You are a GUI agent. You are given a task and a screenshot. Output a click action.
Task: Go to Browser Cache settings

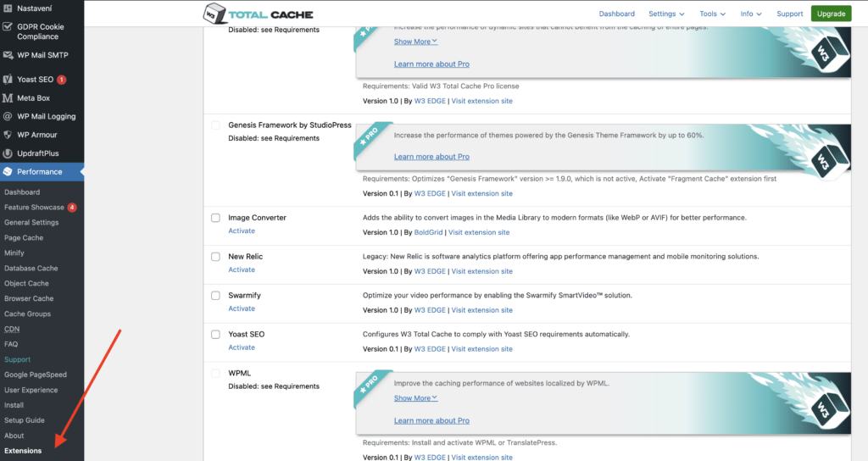pyautogui.click(x=29, y=298)
